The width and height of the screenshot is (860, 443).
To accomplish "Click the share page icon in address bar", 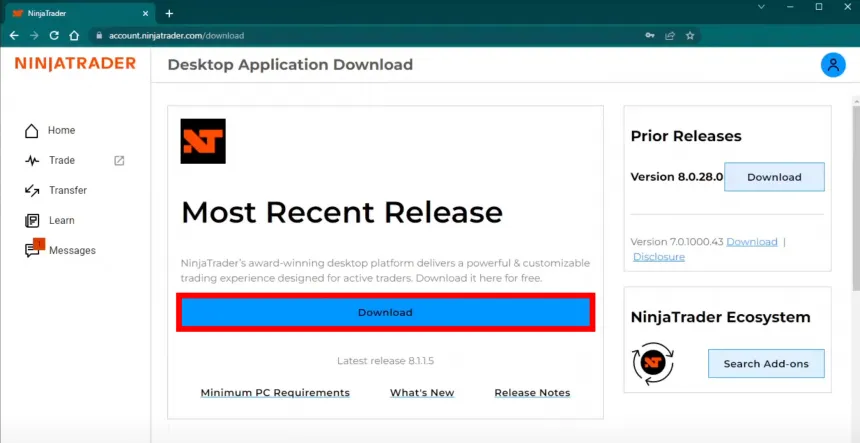I will click(670, 35).
